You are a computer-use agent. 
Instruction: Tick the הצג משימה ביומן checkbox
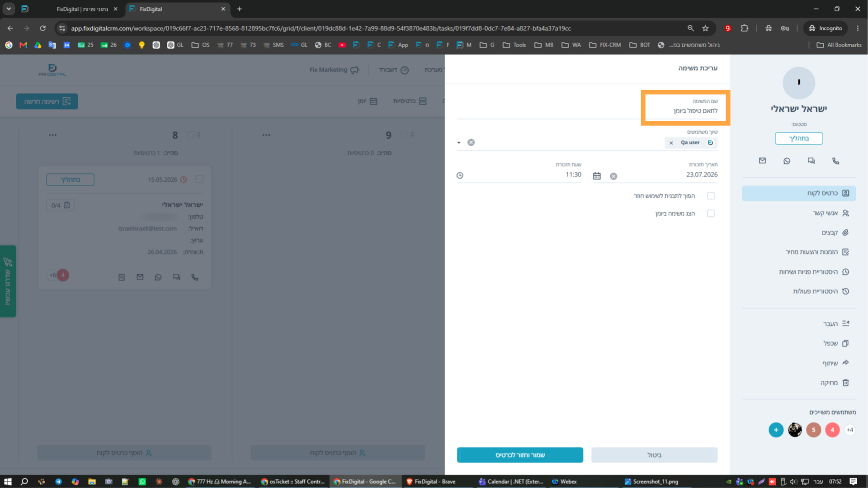pyautogui.click(x=711, y=213)
